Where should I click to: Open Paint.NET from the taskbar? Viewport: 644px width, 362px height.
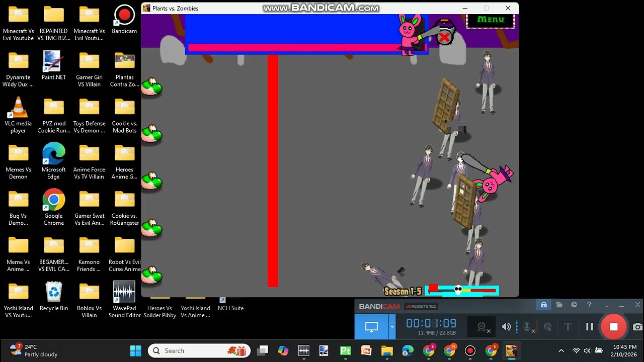[x=325, y=350]
